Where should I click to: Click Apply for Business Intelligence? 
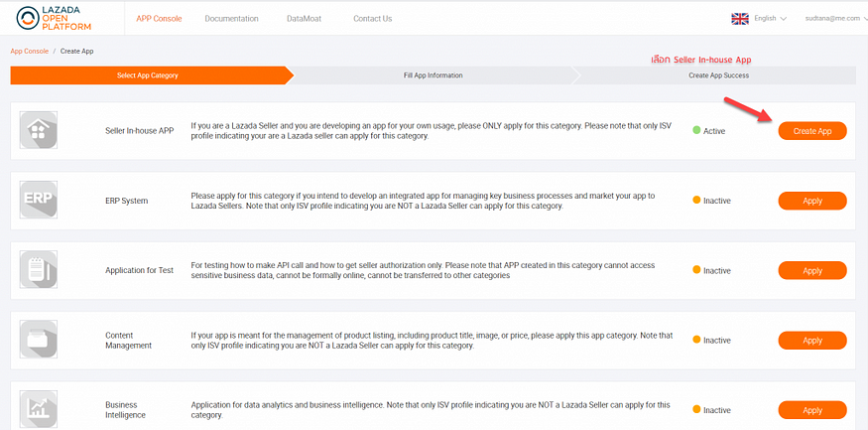(x=812, y=410)
